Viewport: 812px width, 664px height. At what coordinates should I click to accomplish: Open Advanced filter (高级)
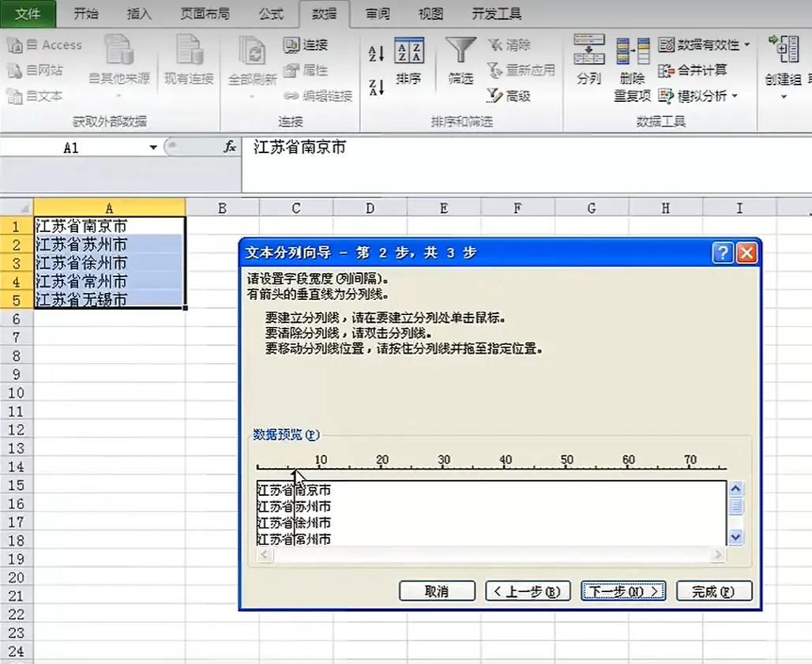click(x=509, y=96)
